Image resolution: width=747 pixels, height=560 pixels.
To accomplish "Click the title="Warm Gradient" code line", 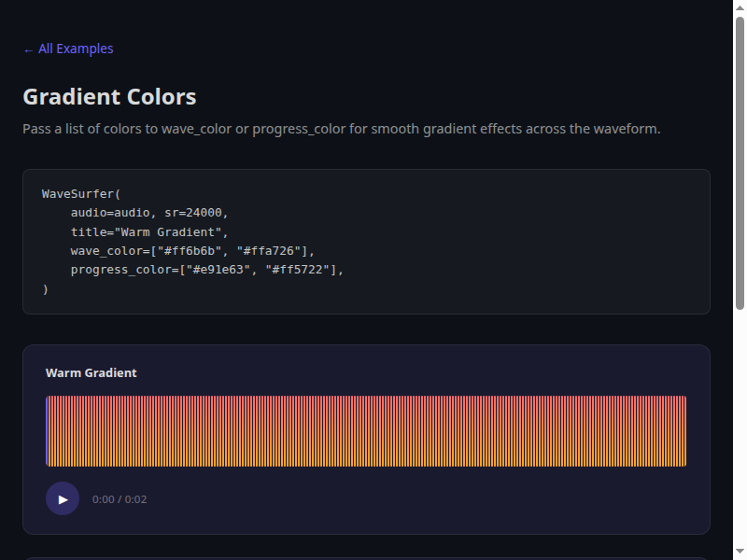I will [x=149, y=232].
